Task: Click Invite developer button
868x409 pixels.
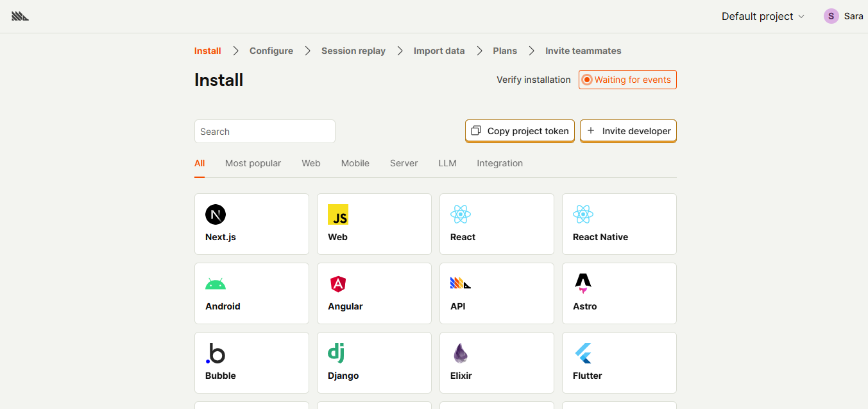Action: [x=628, y=131]
